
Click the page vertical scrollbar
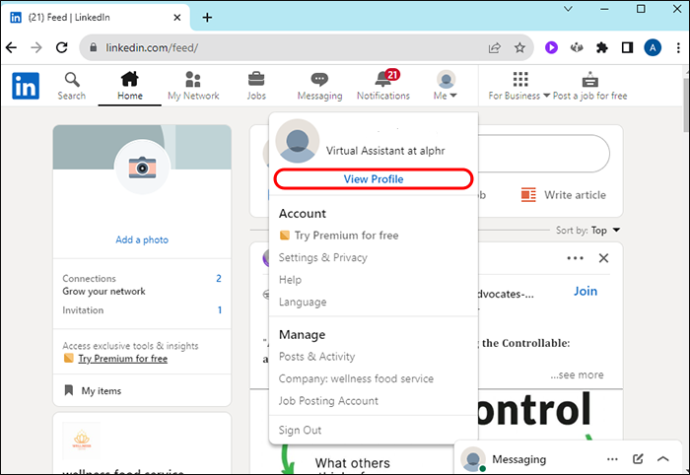coord(686,105)
